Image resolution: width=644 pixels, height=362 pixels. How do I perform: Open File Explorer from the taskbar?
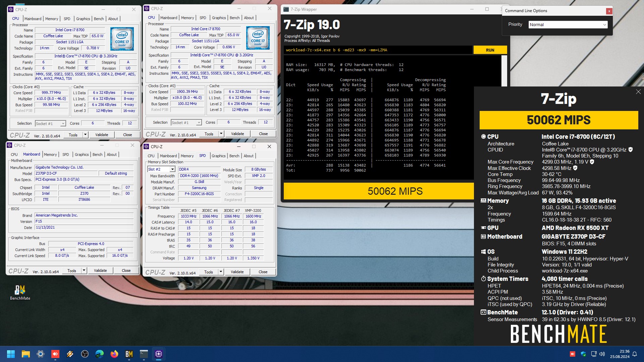pos(26,354)
